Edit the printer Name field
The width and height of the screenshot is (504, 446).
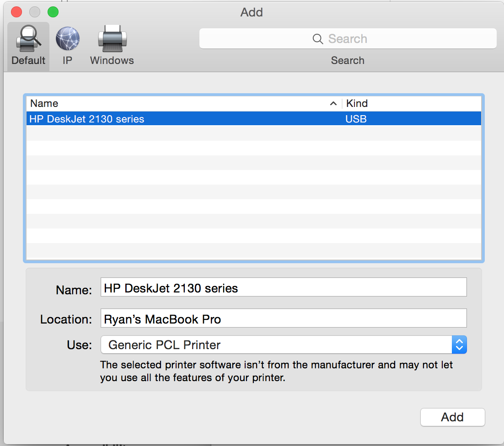284,287
